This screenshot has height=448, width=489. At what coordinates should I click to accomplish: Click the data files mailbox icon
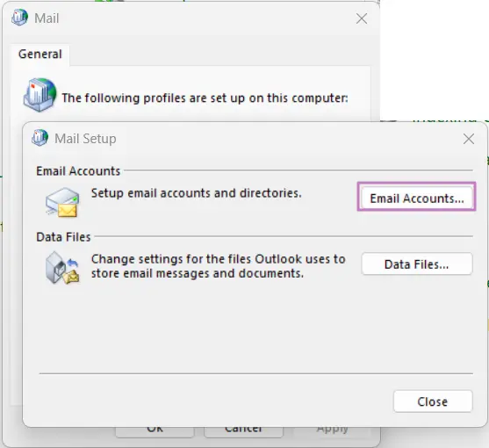point(62,268)
